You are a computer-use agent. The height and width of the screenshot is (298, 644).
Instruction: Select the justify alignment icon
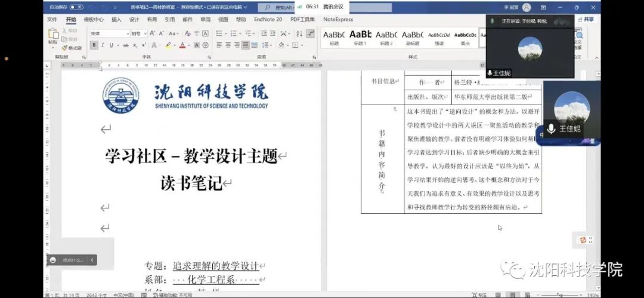click(245, 45)
